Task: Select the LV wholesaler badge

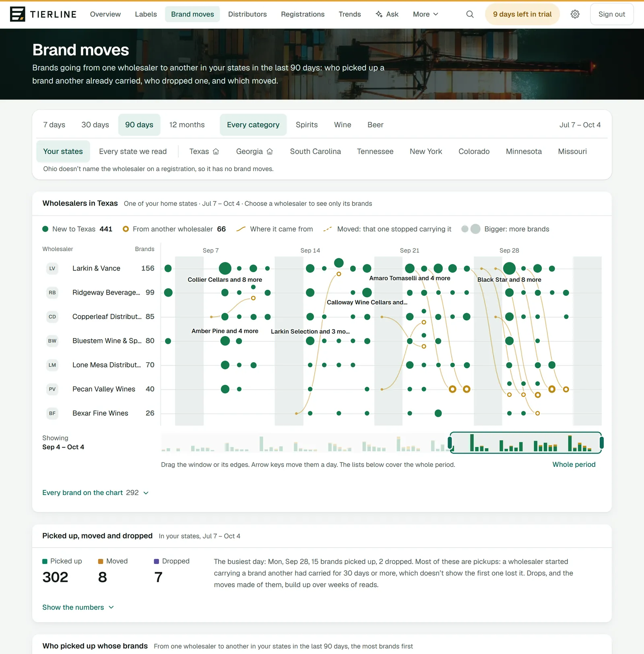Action: click(52, 268)
